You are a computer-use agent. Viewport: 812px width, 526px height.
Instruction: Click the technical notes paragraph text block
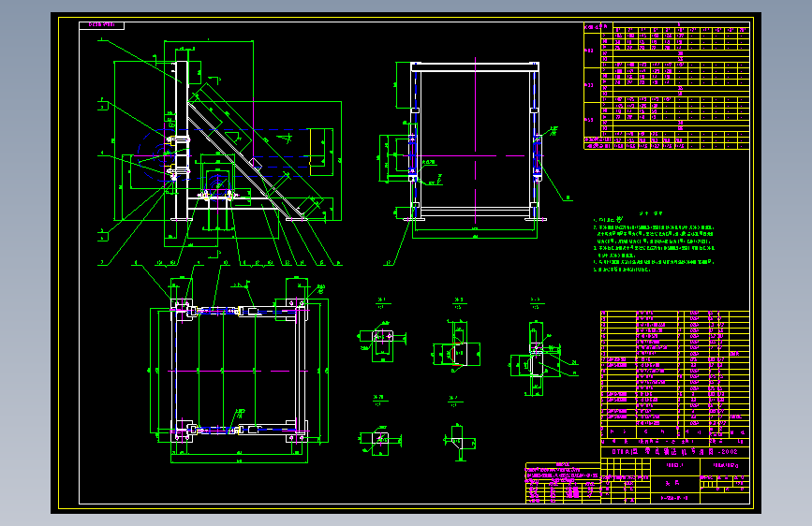[654, 241]
